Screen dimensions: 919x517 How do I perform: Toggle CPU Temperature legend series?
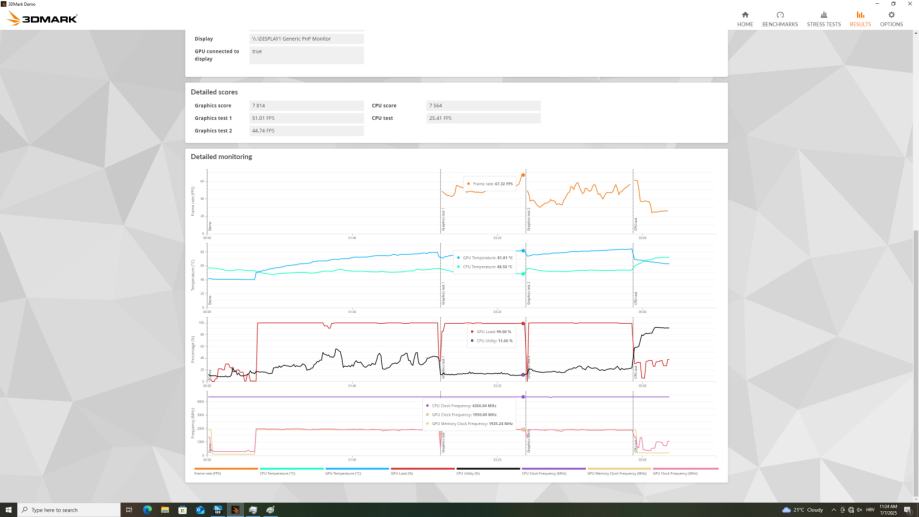point(291,471)
